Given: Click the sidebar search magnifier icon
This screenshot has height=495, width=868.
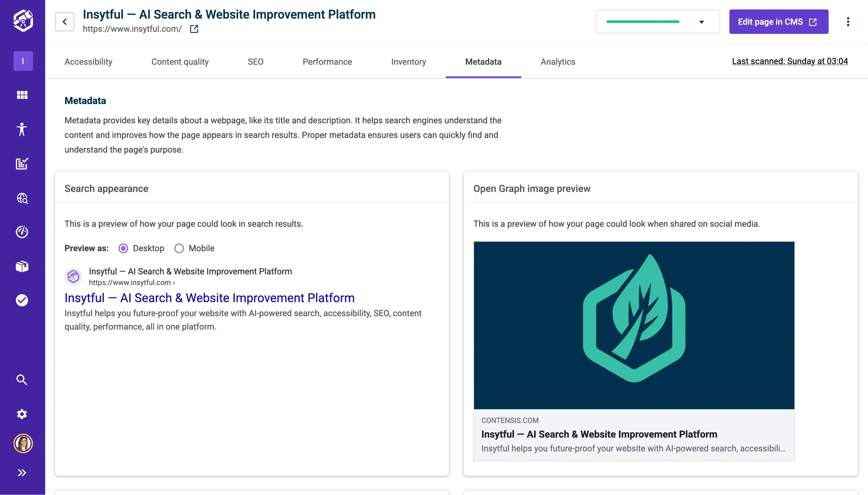Looking at the screenshot, I should point(22,380).
